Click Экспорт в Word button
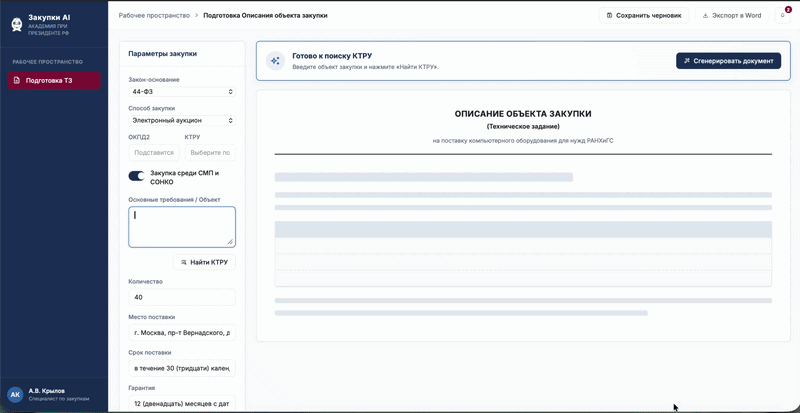Screen dimensions: 800x413 click(x=732, y=15)
